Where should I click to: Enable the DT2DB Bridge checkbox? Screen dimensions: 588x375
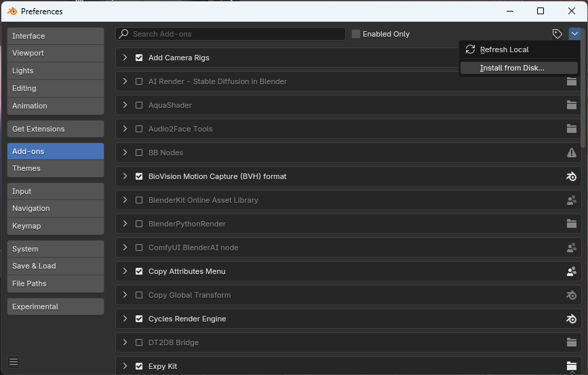coord(139,342)
